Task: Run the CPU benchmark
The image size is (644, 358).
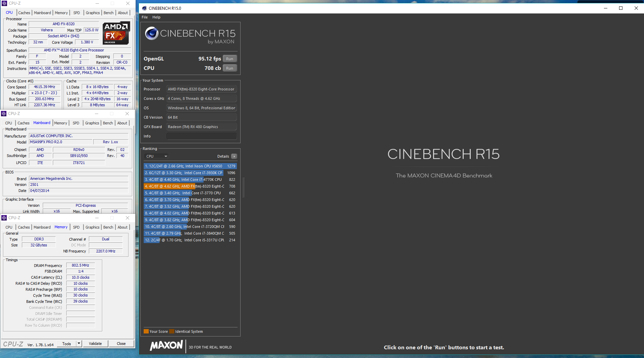Action: [229, 68]
